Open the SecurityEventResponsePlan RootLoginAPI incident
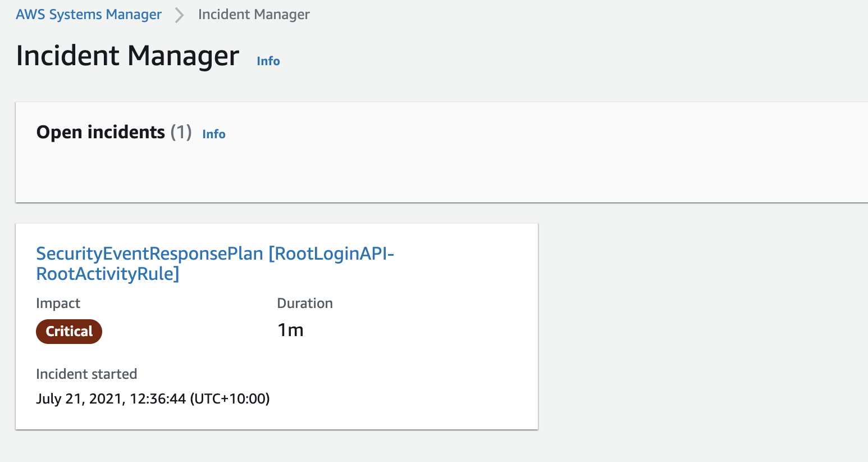868x462 pixels. pos(214,264)
